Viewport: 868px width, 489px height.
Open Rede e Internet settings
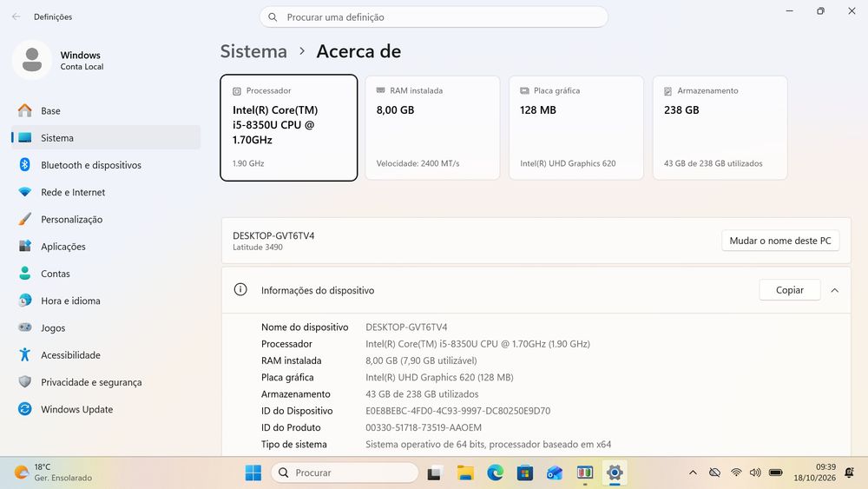point(106,192)
